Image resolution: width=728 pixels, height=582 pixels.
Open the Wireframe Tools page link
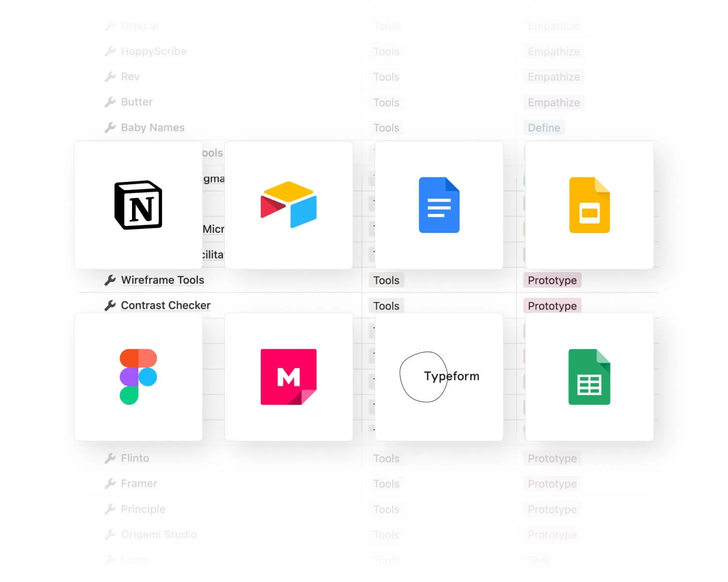tap(163, 280)
